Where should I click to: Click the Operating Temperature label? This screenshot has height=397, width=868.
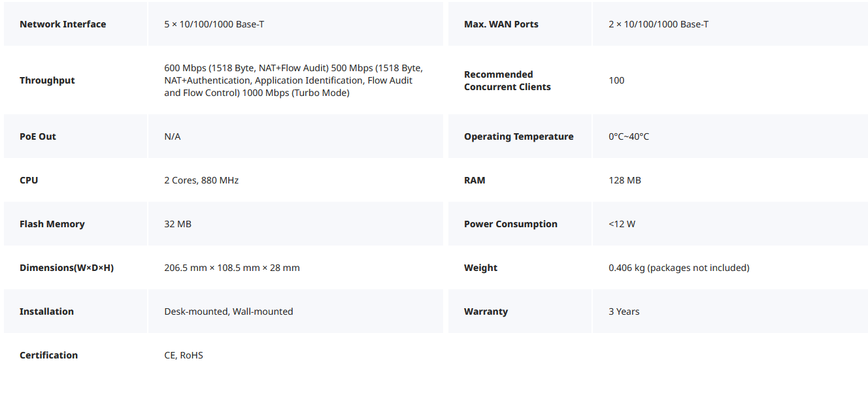click(x=519, y=136)
